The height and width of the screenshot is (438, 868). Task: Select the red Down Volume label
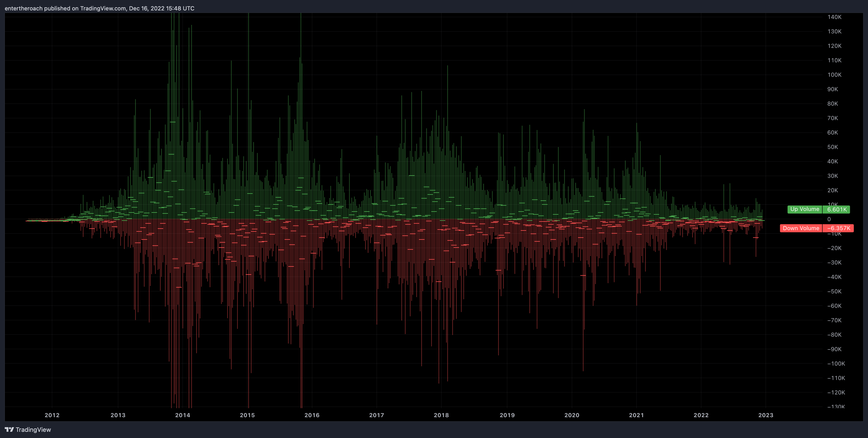[x=801, y=228]
